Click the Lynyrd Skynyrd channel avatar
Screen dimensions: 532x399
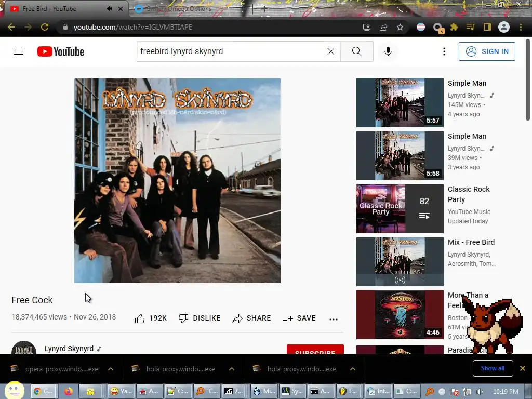pyautogui.click(x=24, y=348)
